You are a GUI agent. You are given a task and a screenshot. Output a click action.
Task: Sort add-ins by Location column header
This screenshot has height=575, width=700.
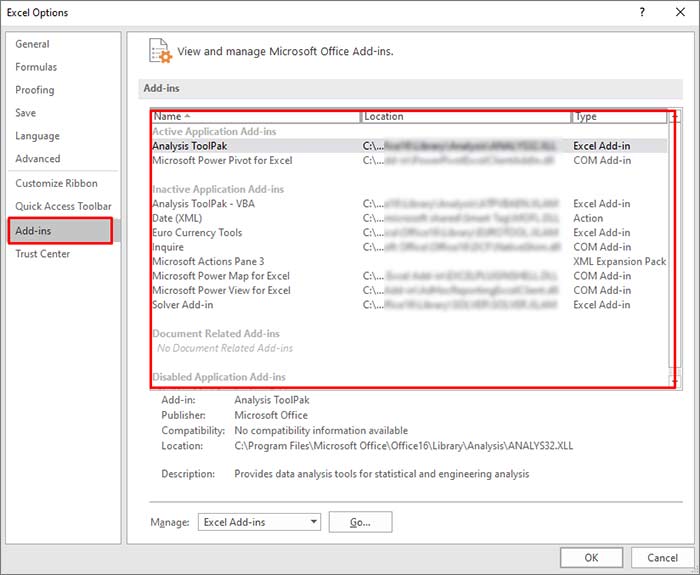tap(466, 117)
